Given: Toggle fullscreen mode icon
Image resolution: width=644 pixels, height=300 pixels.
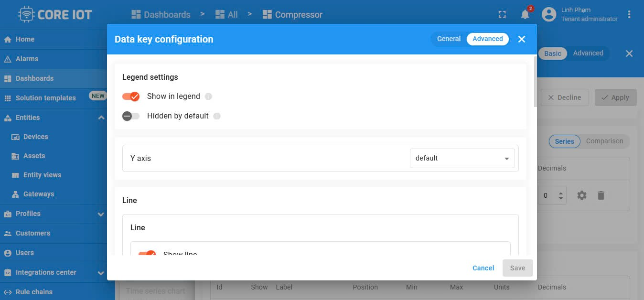Looking at the screenshot, I should 502,15.
